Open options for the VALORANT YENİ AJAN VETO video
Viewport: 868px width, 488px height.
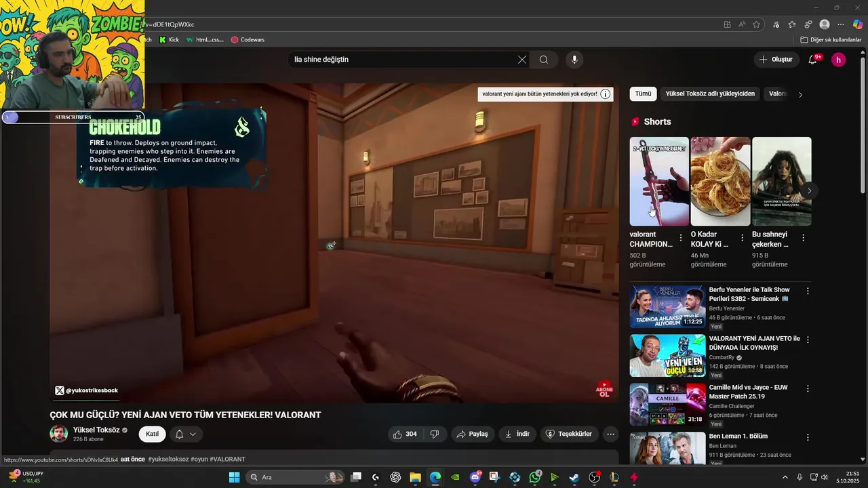808,340
